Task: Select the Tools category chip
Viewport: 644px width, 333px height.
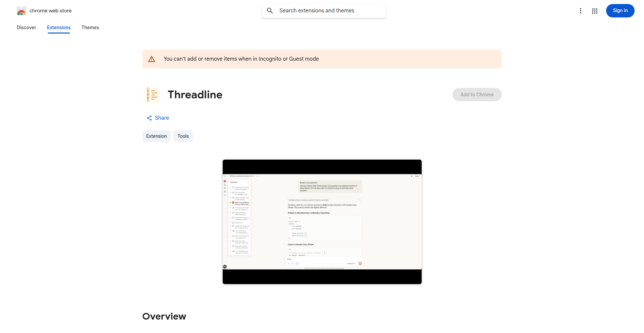Action: coord(183,136)
